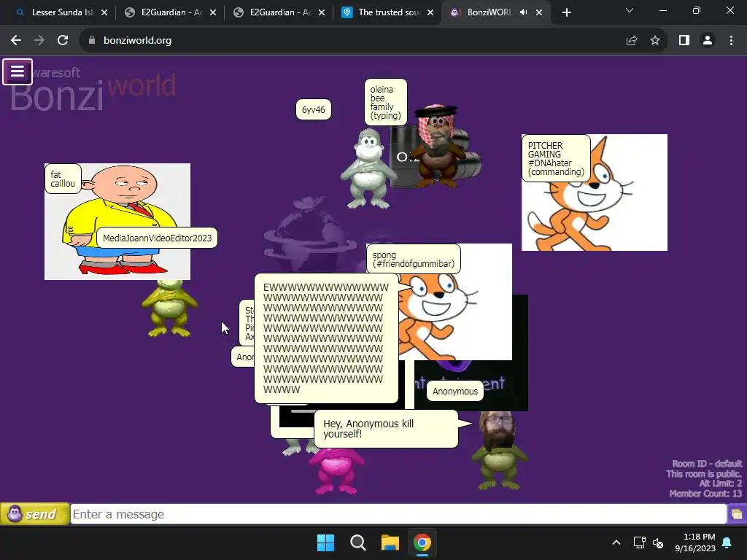Open Windows taskbar search
Screen dimensions: 747x560
(357, 542)
